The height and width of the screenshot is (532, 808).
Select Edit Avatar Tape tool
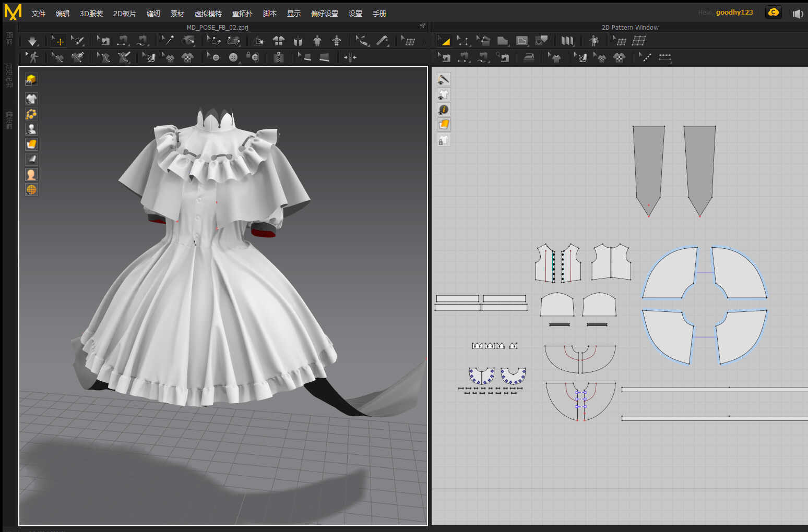pyautogui.click(x=362, y=41)
